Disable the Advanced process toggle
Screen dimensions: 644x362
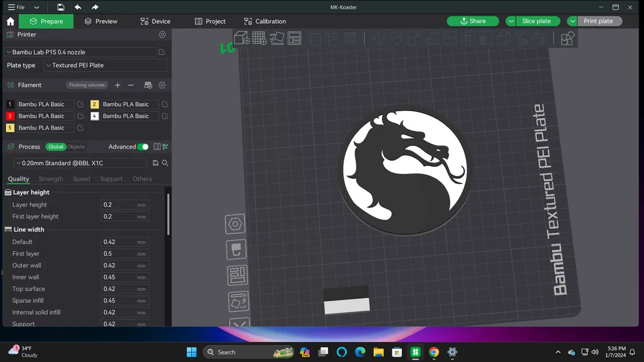(144, 147)
